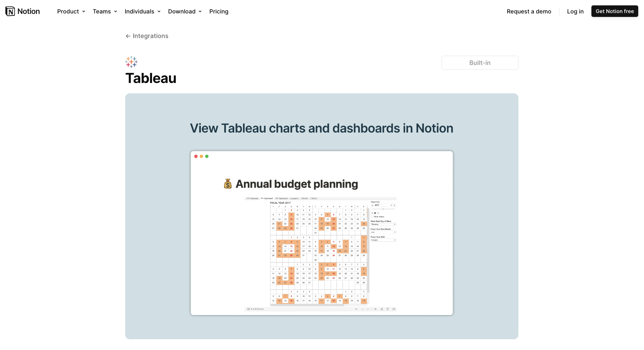Click the download icon in Tableau footer

pyautogui.click(x=387, y=309)
